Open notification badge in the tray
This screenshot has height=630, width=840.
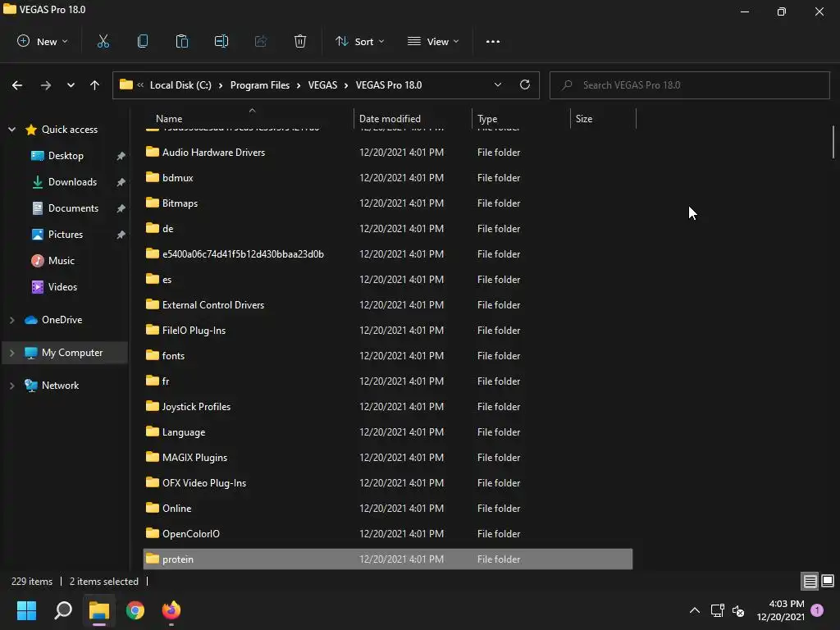tap(817, 609)
